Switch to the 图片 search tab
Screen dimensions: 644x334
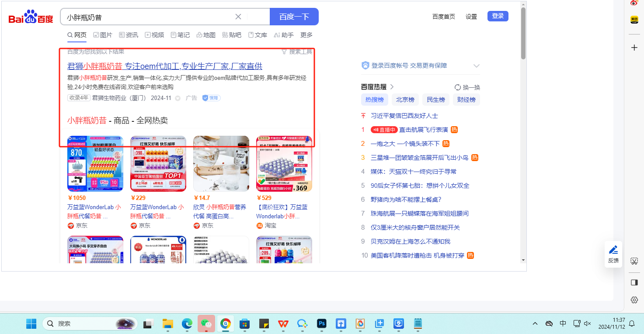[x=102, y=35]
